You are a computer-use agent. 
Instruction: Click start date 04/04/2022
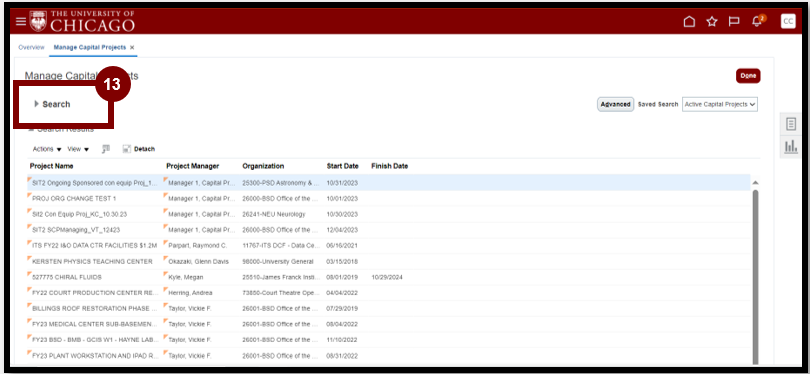click(x=342, y=293)
